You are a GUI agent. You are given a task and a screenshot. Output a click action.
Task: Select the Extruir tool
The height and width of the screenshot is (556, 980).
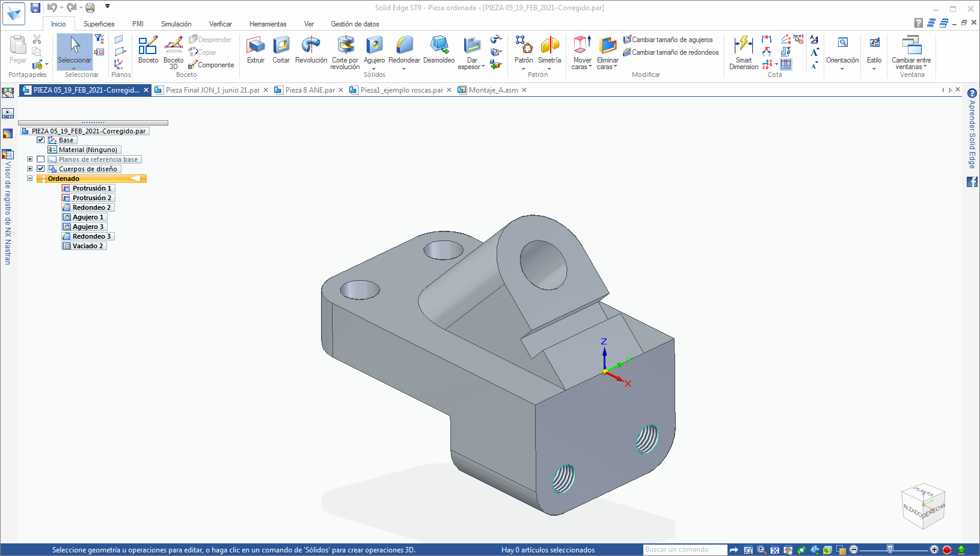pos(256,49)
